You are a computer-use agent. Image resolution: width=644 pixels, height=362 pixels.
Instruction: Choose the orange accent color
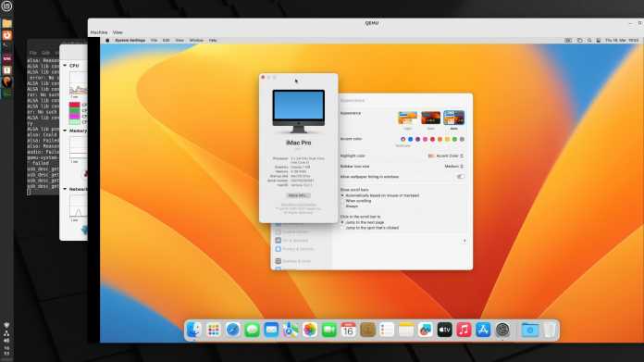pyautogui.click(x=440, y=139)
